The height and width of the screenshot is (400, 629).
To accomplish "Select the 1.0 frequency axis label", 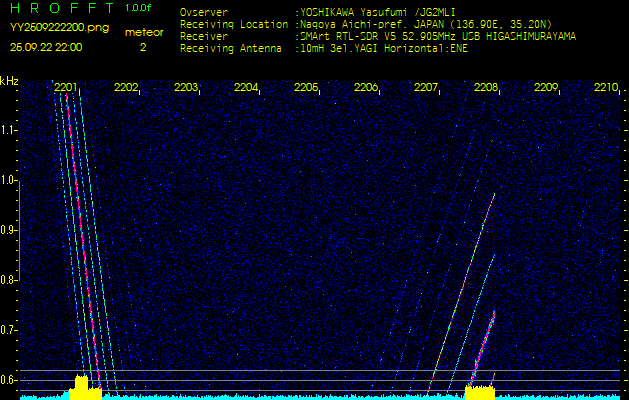I will coord(9,181).
